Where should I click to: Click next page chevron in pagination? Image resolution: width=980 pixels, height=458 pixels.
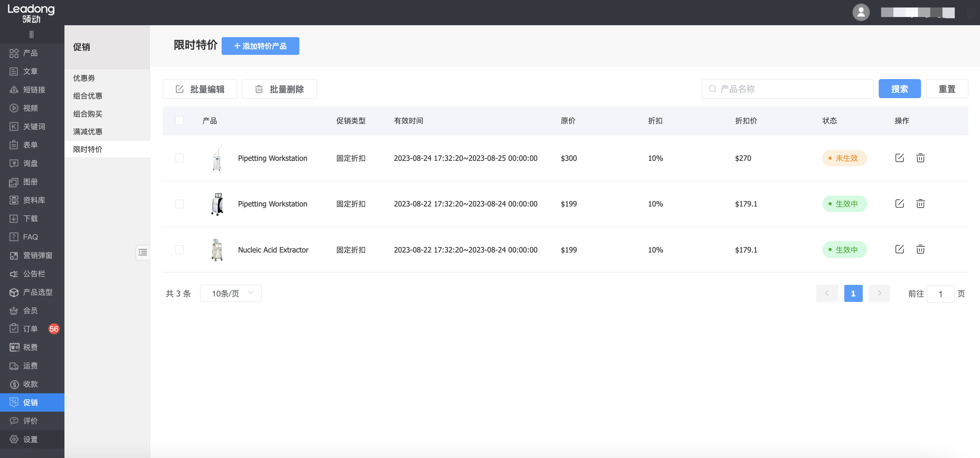[879, 293]
